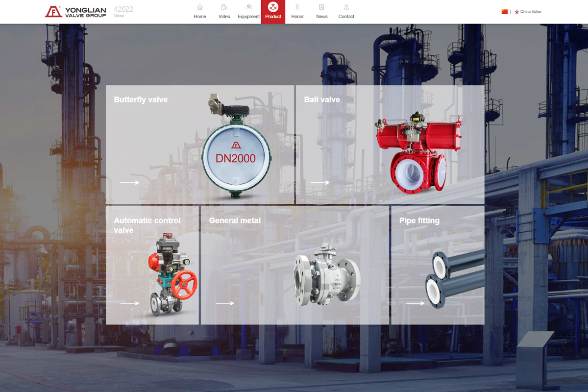The image size is (588, 392).
Task: Open the Product menu tab
Action: (x=273, y=12)
